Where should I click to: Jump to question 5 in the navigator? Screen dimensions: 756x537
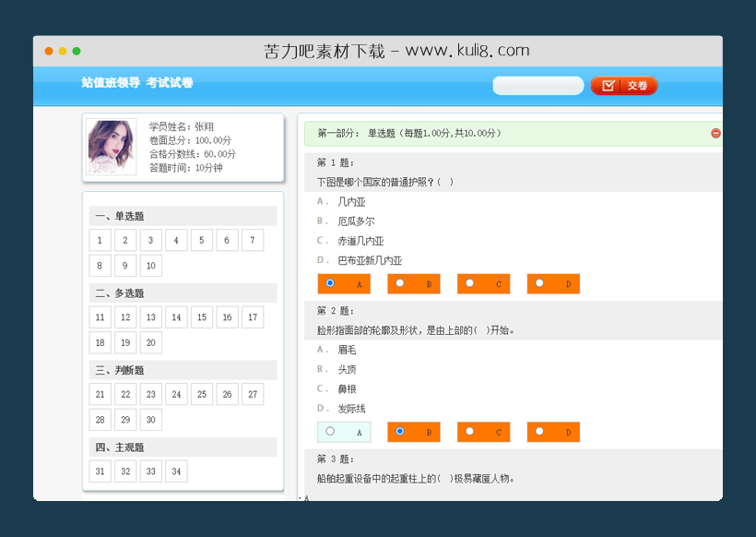[201, 240]
